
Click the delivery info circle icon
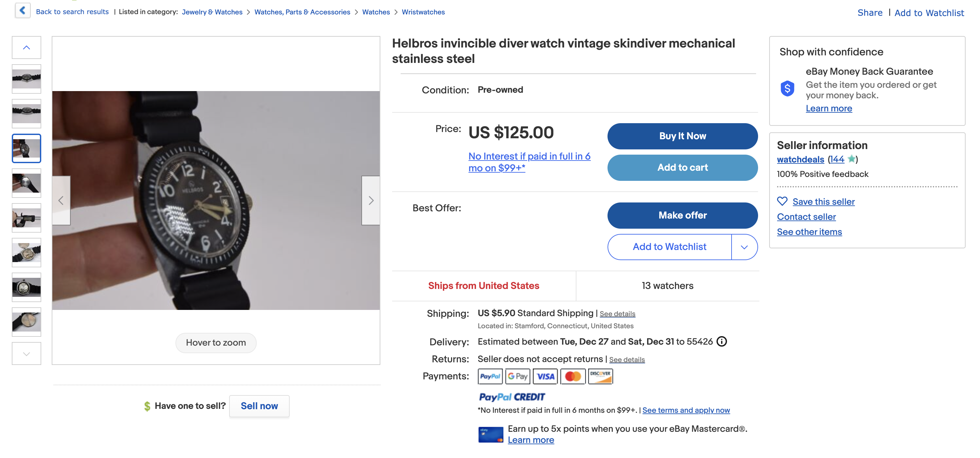click(721, 341)
